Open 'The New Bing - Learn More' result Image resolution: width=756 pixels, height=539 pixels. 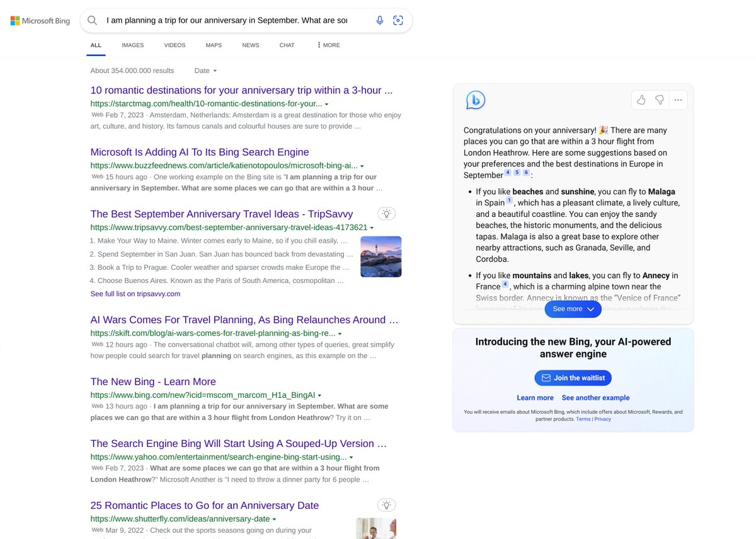tap(153, 381)
